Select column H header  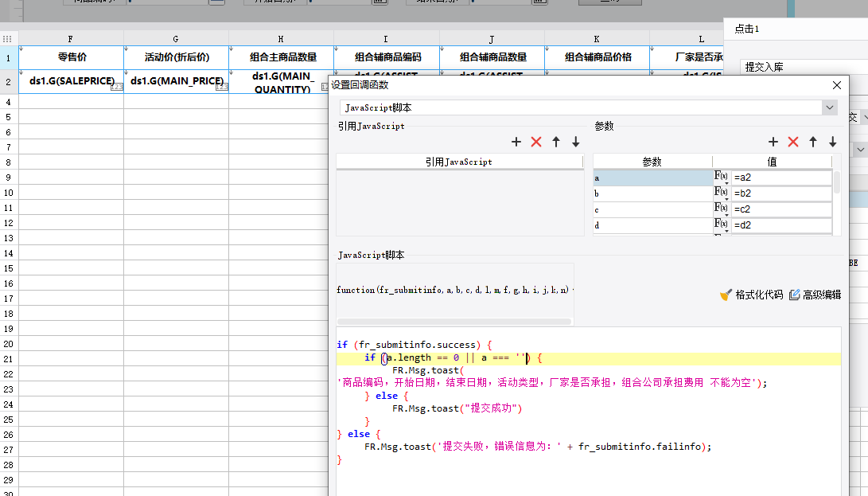pyautogui.click(x=281, y=39)
